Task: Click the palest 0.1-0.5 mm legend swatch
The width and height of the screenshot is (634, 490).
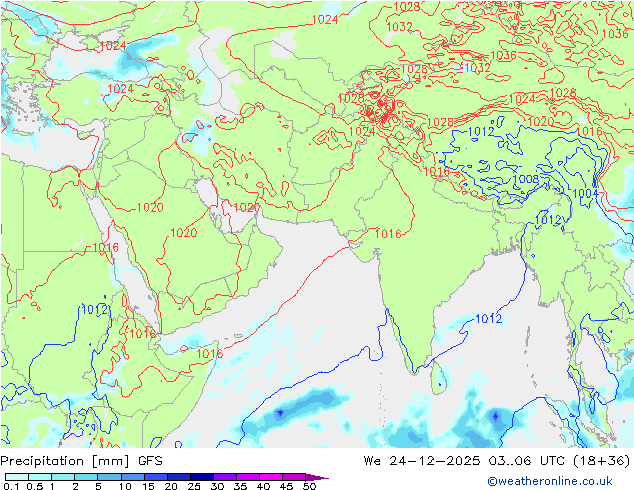Action: [x=17, y=477]
